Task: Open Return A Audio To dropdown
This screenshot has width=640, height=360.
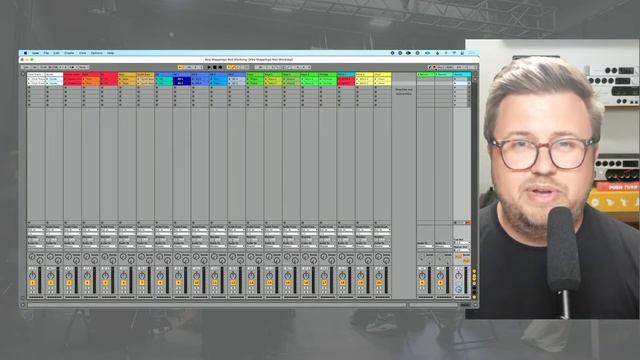Action: point(425,247)
